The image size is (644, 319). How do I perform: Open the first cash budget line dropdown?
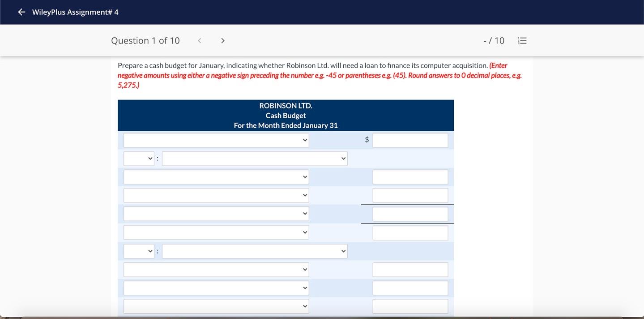coord(216,139)
